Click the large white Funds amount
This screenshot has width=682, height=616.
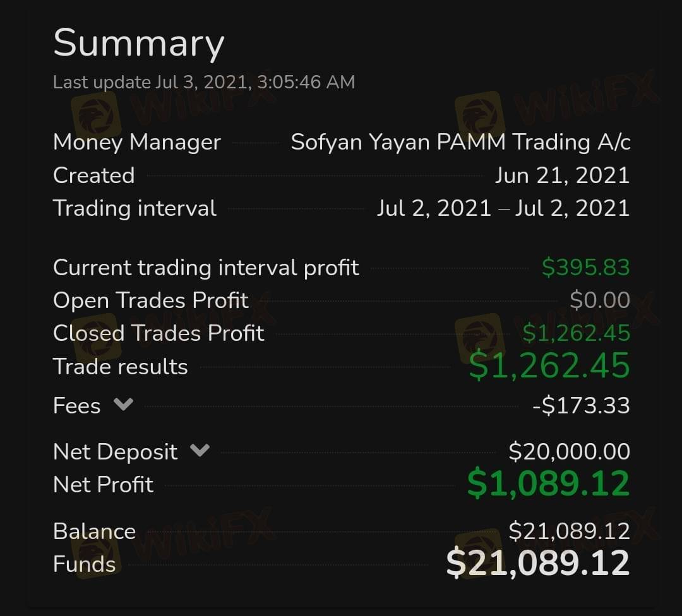pos(537,563)
